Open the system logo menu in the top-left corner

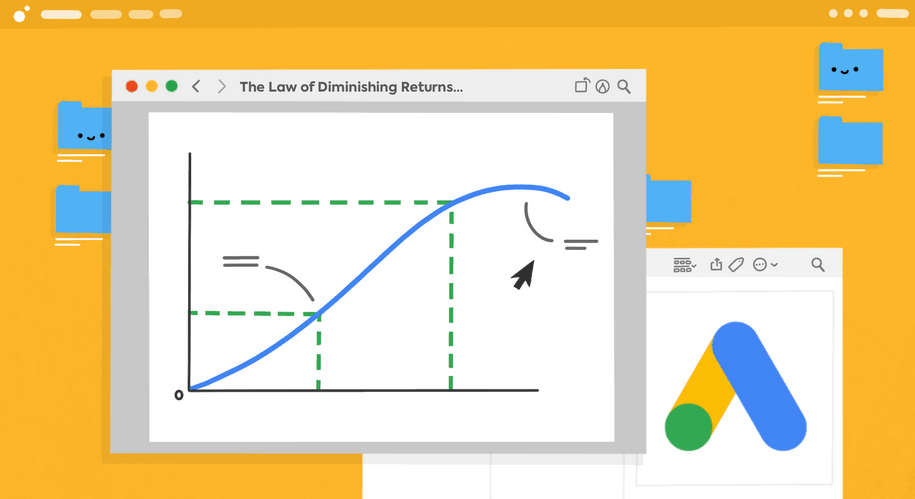click(21, 14)
